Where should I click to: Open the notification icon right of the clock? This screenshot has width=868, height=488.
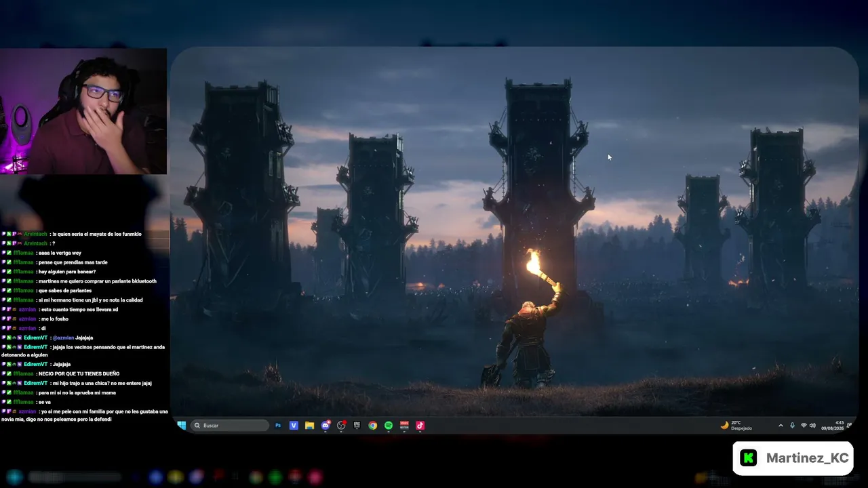849,426
